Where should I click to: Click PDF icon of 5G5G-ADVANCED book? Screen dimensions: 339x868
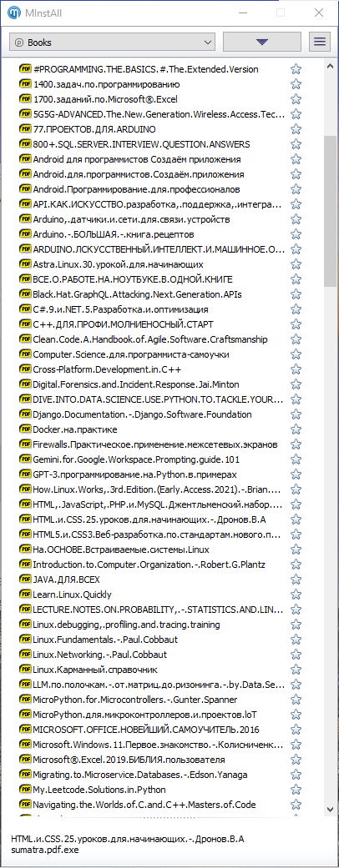click(25, 113)
